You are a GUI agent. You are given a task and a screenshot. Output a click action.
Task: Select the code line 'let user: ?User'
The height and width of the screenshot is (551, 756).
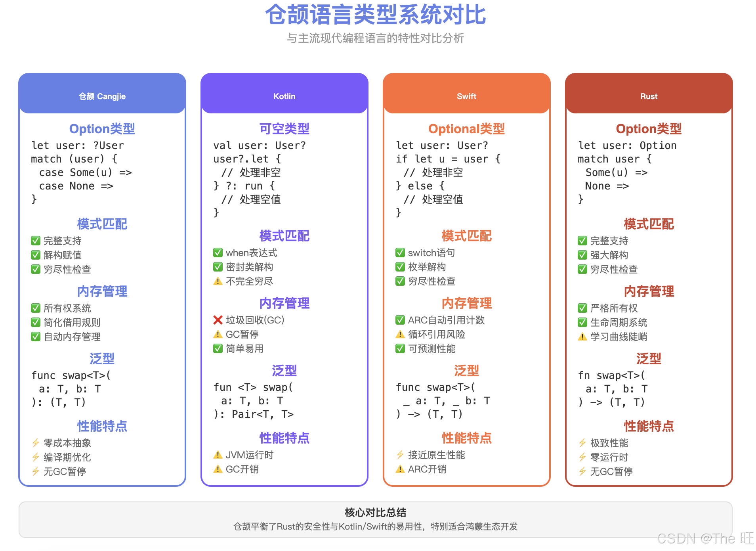pyautogui.click(x=78, y=145)
